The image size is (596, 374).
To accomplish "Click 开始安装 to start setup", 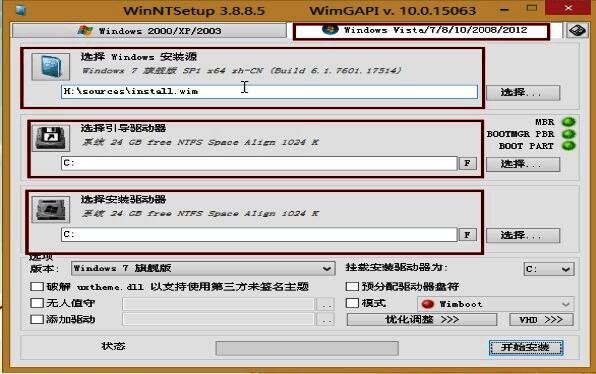I will pyautogui.click(x=526, y=347).
